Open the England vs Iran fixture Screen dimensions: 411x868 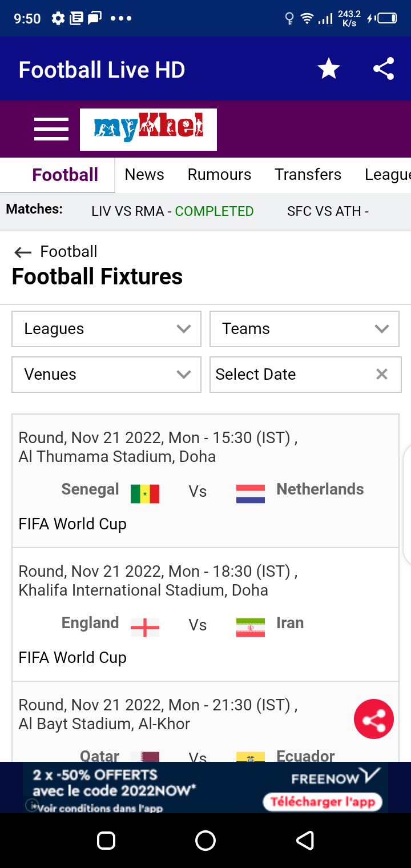point(205,614)
